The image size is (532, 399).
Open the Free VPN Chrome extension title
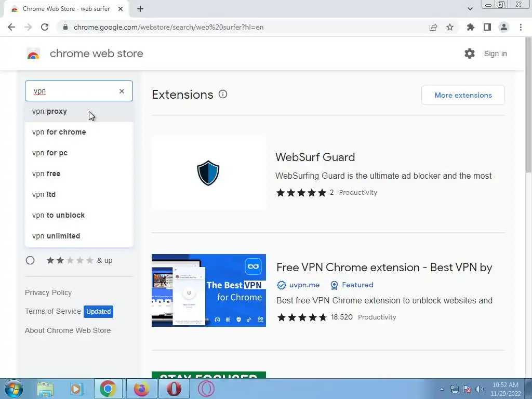[384, 268]
